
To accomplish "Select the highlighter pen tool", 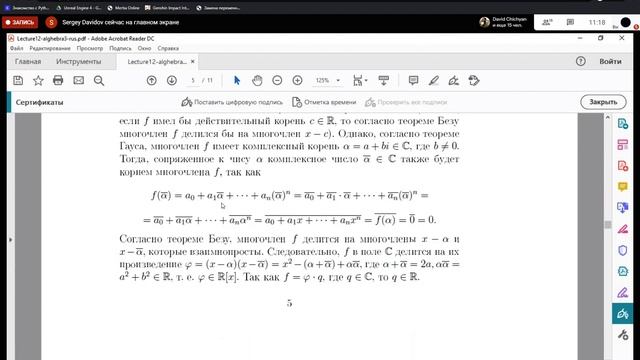I will [433, 80].
